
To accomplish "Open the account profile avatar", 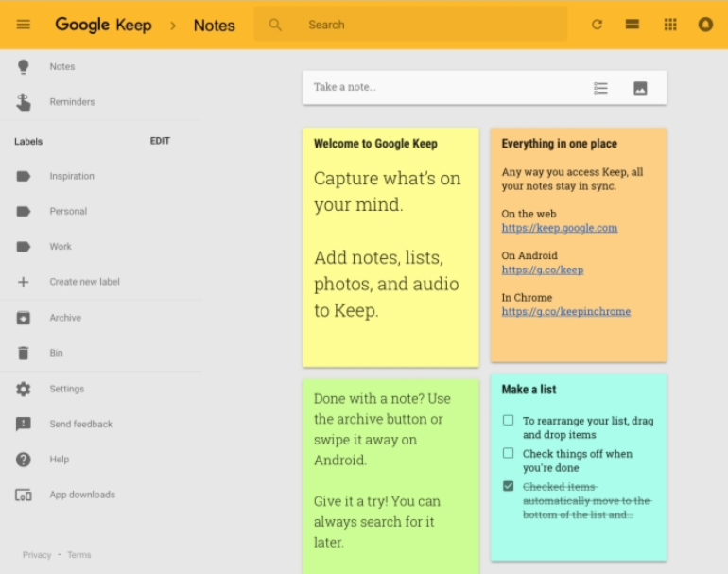I will [705, 25].
